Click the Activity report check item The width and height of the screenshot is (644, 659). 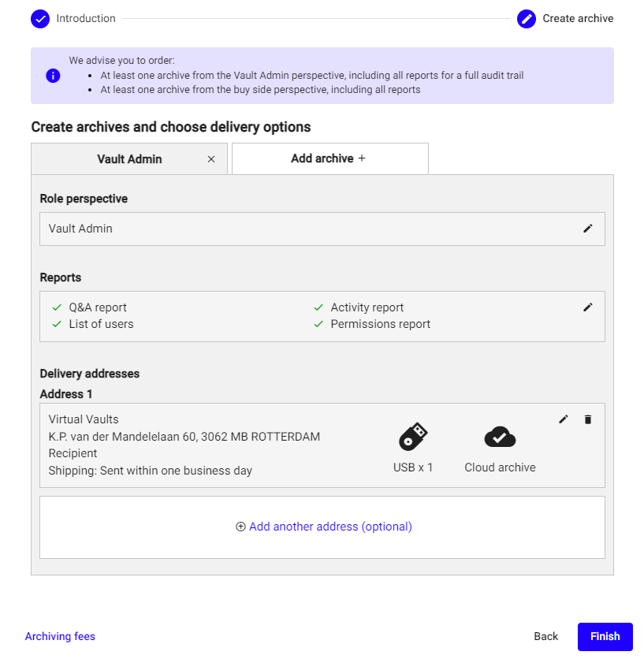coord(367,307)
